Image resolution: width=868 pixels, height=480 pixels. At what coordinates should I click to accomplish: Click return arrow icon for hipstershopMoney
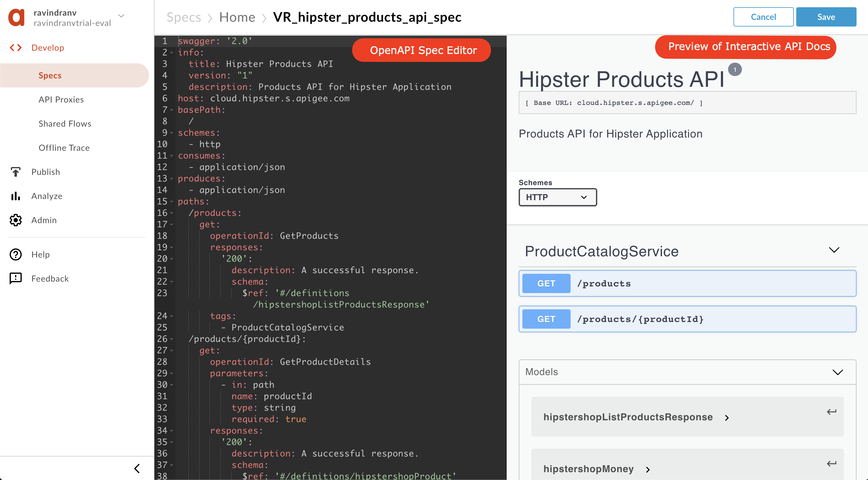tap(832, 464)
